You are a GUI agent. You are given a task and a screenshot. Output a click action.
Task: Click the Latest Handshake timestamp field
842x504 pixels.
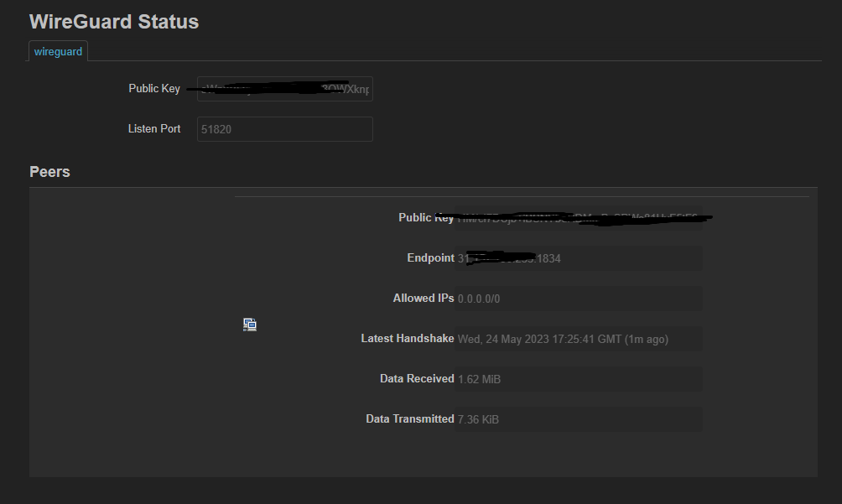point(579,339)
